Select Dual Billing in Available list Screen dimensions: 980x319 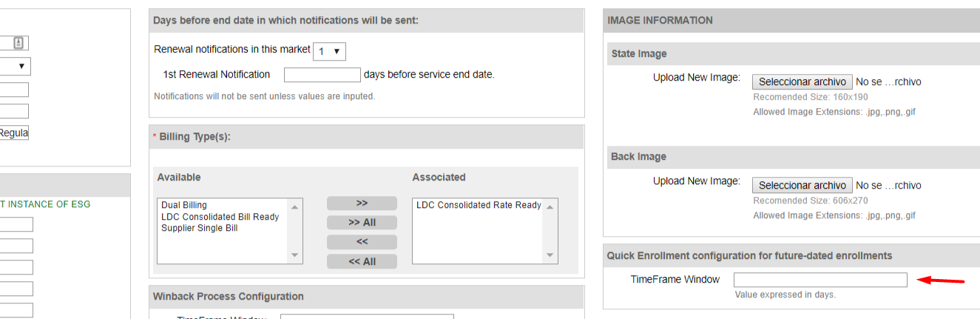pos(184,205)
